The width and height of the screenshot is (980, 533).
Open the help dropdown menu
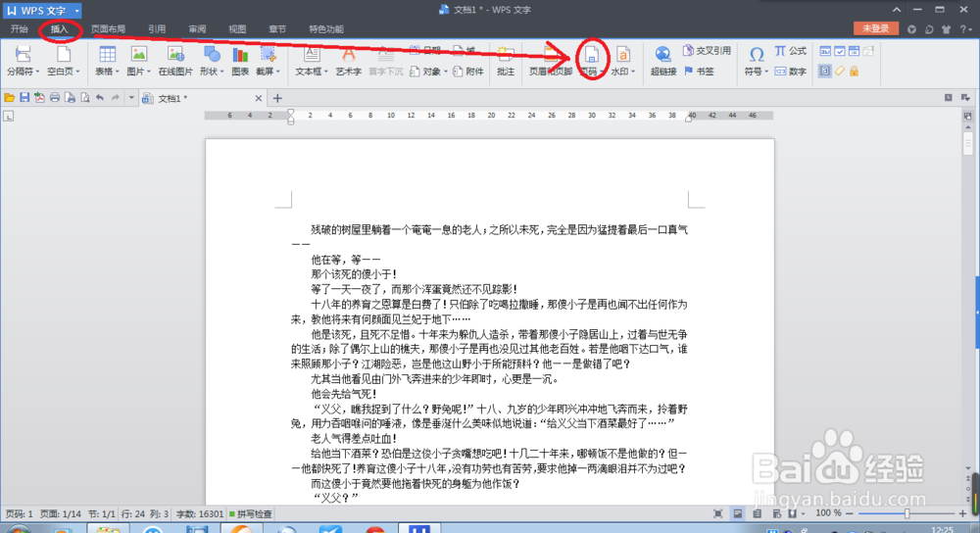pos(965,28)
